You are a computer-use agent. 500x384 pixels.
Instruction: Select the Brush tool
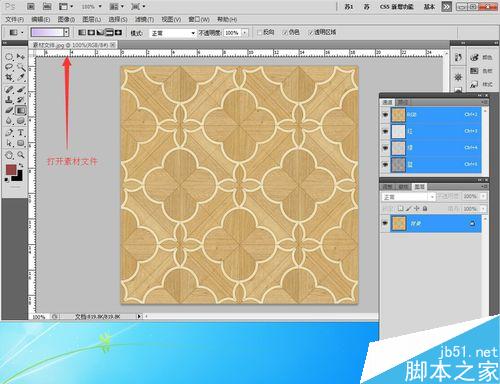[x=21, y=89]
